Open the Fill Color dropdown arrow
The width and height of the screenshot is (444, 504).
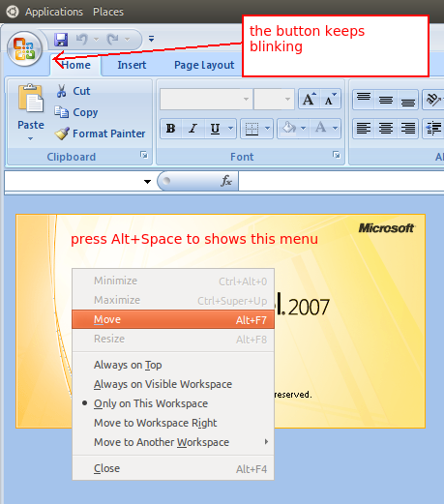(304, 129)
